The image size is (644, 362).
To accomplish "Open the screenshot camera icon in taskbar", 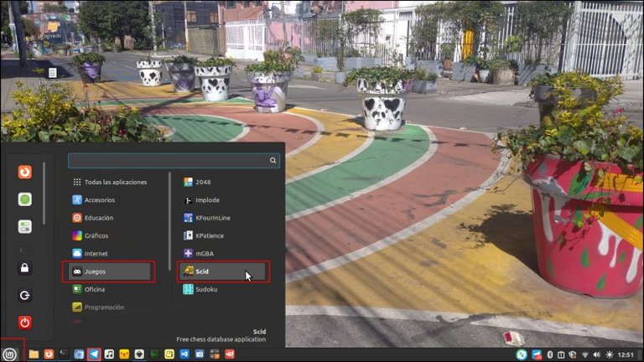I will coord(200,354).
